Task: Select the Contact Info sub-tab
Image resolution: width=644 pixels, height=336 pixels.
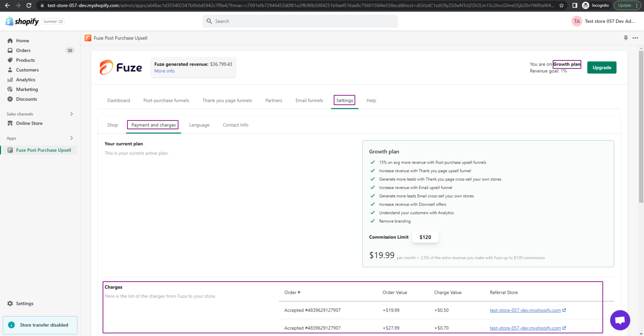Action: pyautogui.click(x=235, y=125)
